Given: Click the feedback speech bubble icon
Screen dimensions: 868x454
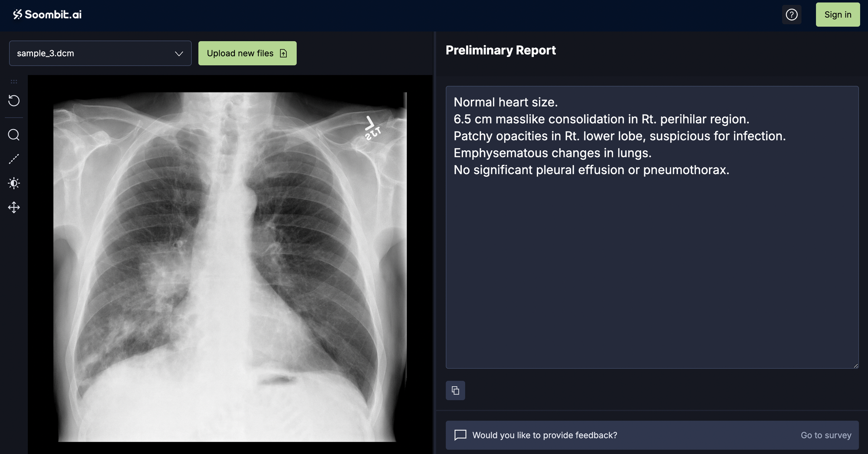Looking at the screenshot, I should click(460, 435).
